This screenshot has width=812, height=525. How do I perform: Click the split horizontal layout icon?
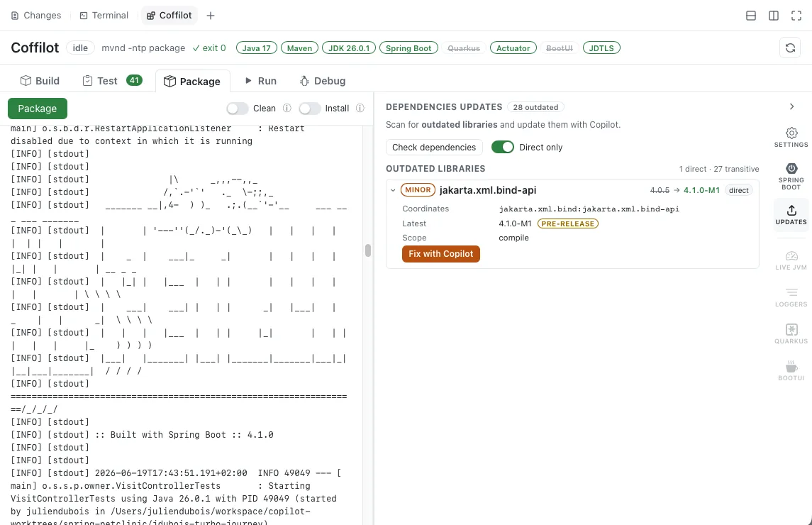coord(750,16)
